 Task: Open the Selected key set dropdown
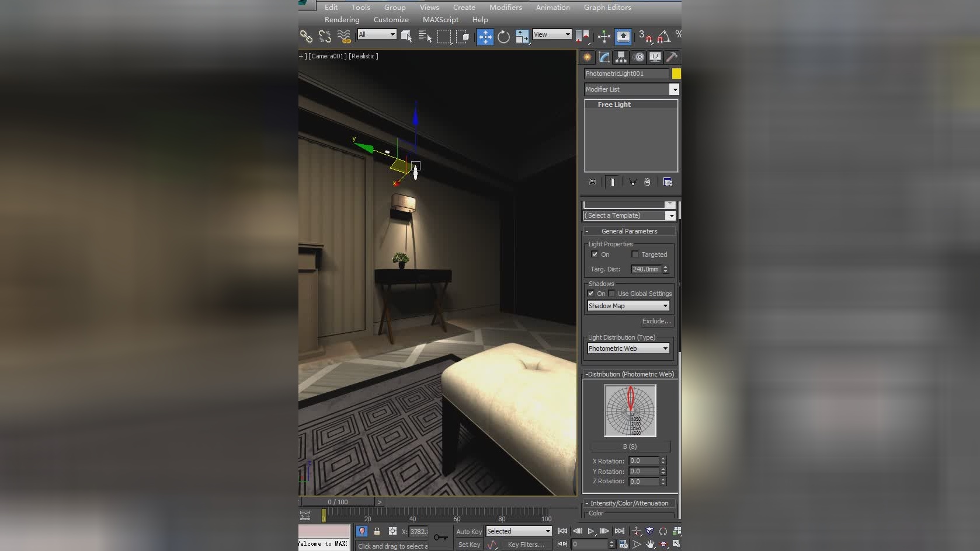(519, 531)
